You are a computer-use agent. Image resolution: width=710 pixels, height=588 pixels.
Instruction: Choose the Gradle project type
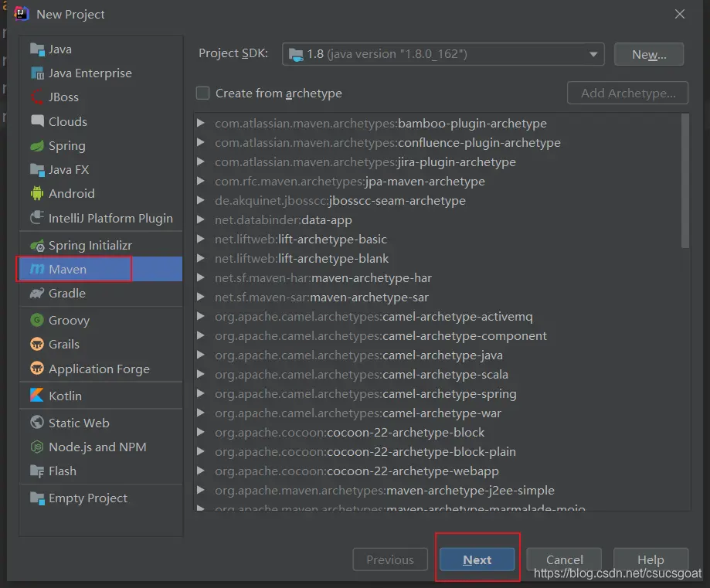(101, 293)
